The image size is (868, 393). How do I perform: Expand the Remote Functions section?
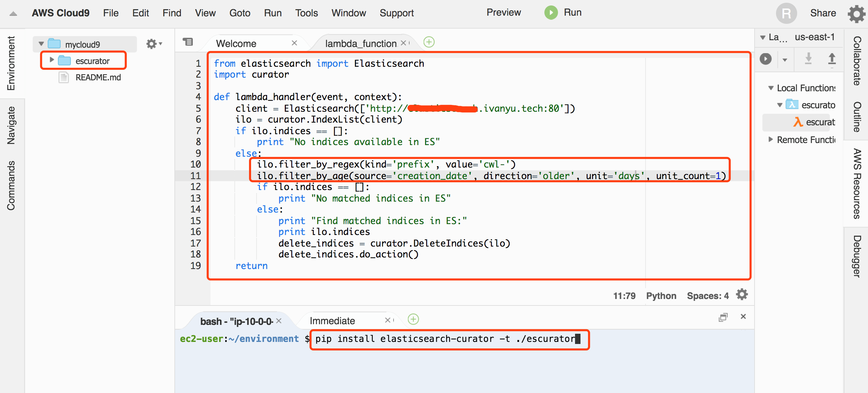tap(771, 140)
